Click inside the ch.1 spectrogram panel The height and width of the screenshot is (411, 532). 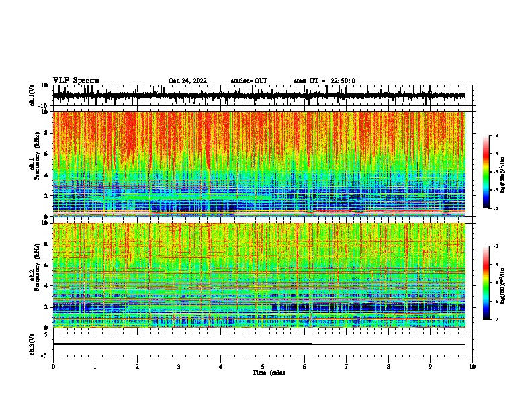[x=259, y=164]
